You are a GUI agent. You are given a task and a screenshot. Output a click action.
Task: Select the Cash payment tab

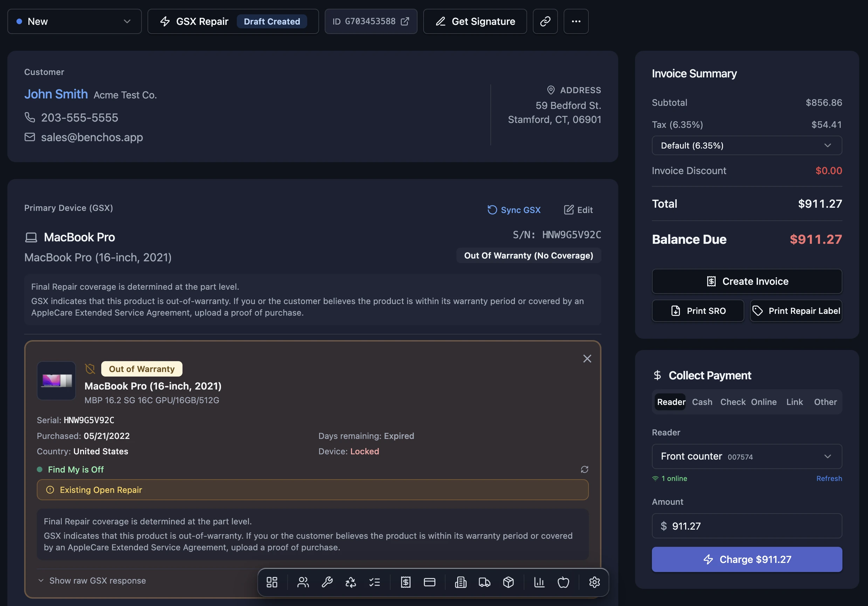point(702,402)
